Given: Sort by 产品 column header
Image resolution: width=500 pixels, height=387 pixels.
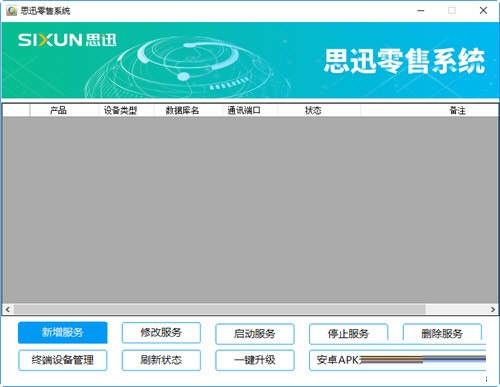Looking at the screenshot, I should click(64, 110).
